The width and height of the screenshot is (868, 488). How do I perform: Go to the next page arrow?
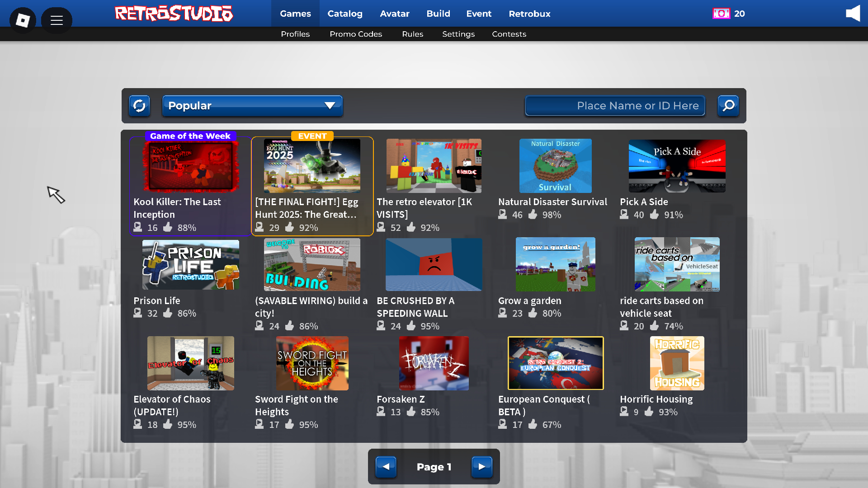(482, 467)
